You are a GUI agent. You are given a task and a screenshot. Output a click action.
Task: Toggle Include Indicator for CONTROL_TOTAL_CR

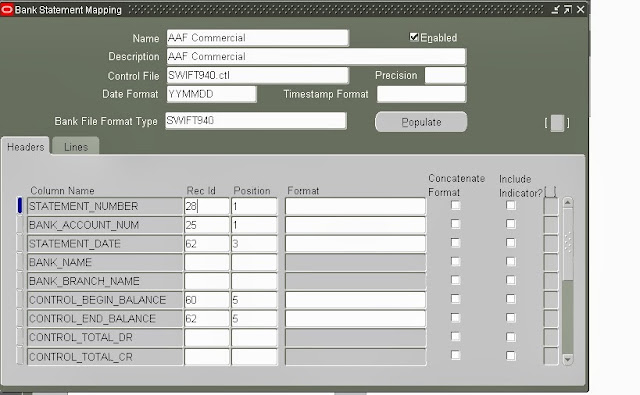[x=511, y=356]
